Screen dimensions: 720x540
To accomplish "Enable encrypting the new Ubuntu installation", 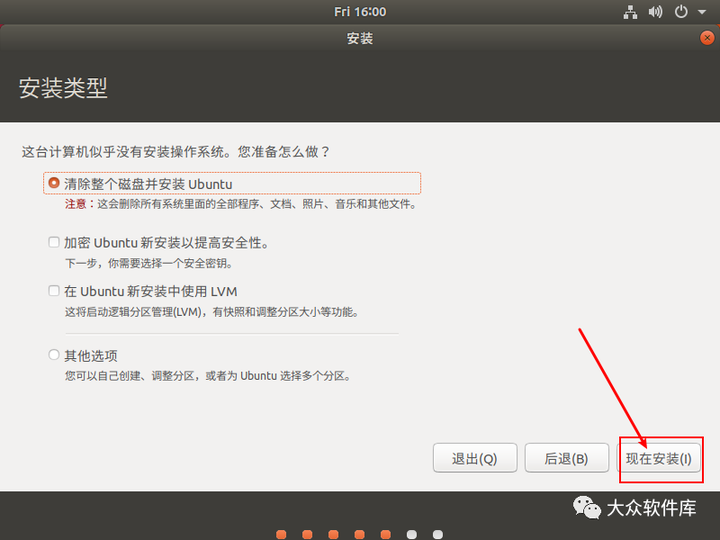I will click(54, 242).
